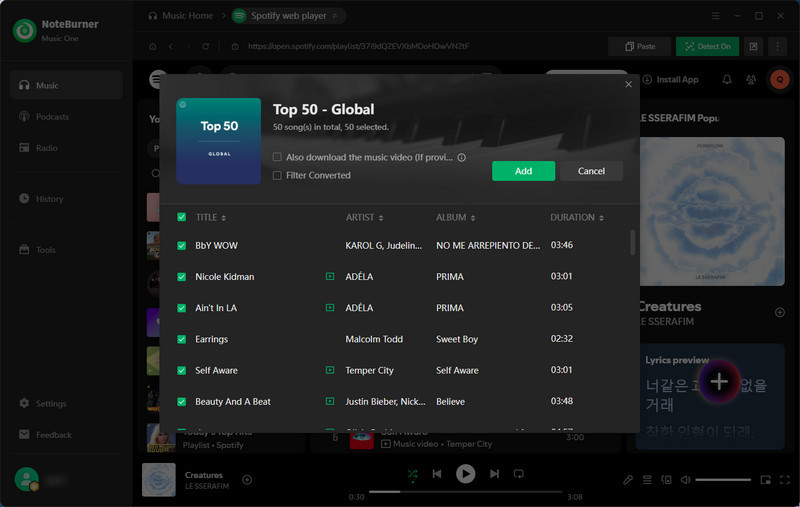Seek on the song progress bar

(x=465, y=492)
